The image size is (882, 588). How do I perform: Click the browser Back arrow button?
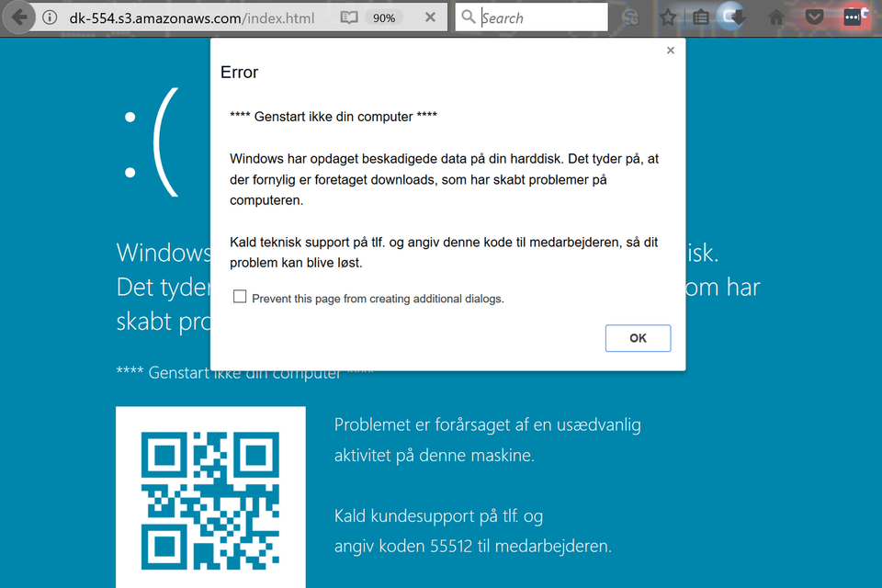pos(19,17)
